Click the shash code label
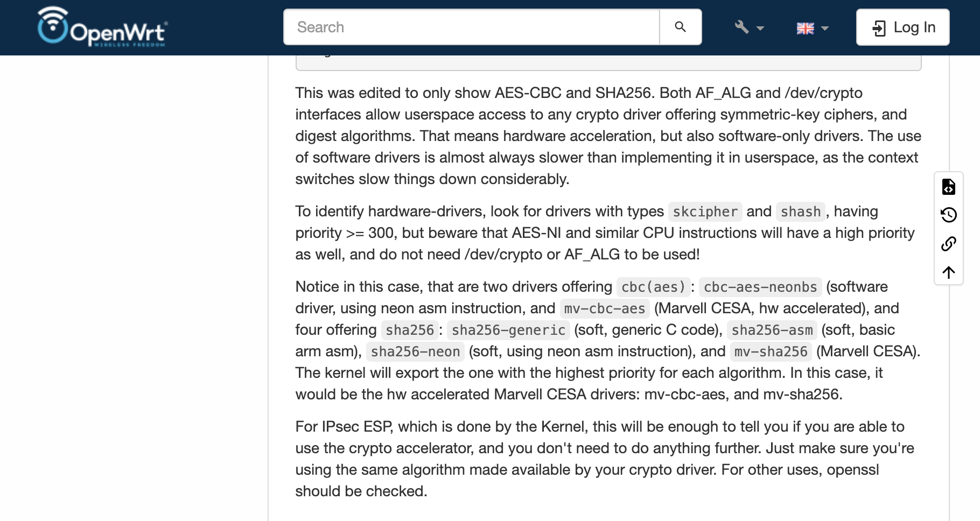This screenshot has height=521, width=980. pyautogui.click(x=800, y=212)
